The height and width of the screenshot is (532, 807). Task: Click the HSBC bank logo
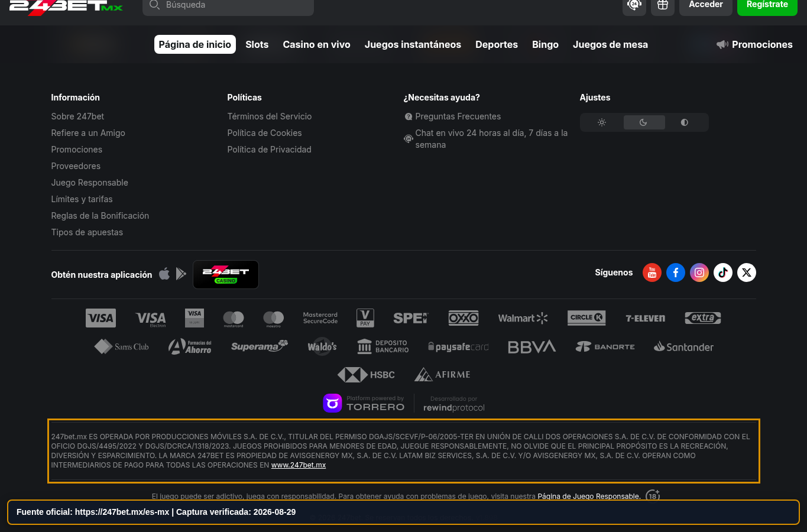[366, 375]
